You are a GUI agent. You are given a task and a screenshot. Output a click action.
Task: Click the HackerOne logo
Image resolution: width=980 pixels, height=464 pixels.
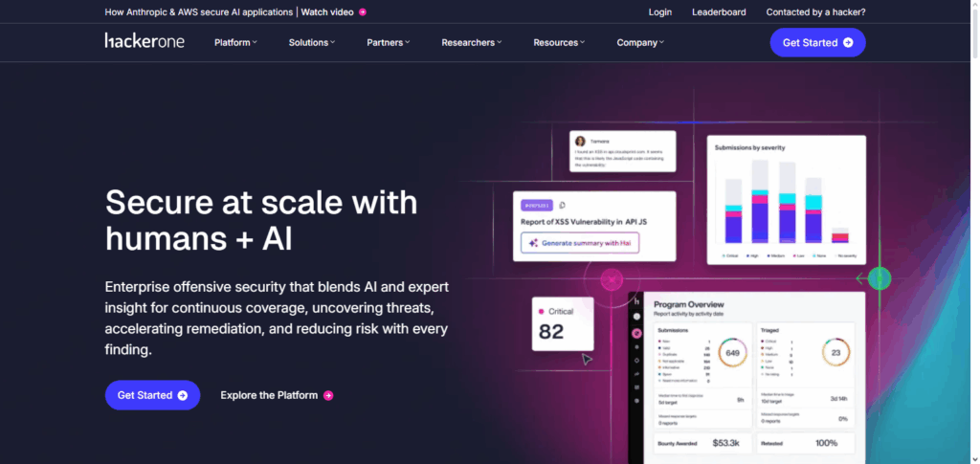click(x=145, y=40)
